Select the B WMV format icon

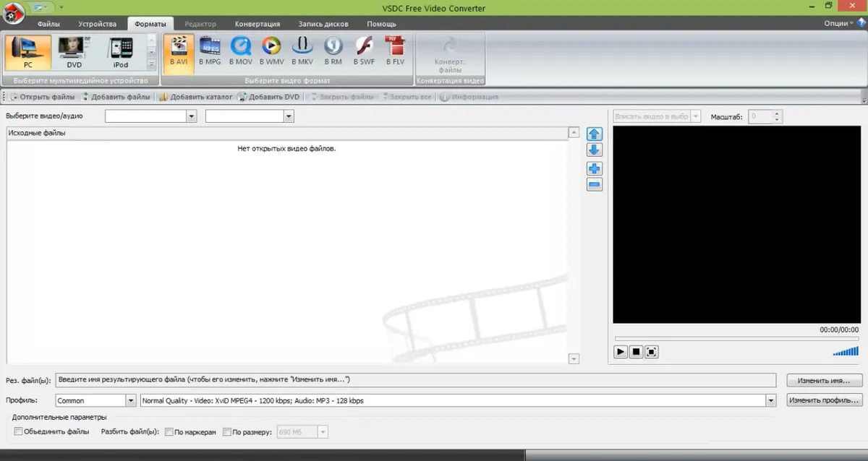271,51
